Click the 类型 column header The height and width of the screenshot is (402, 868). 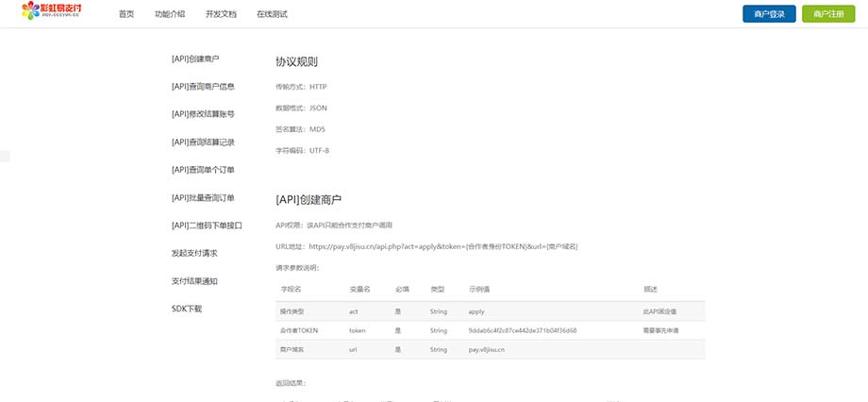(x=437, y=290)
